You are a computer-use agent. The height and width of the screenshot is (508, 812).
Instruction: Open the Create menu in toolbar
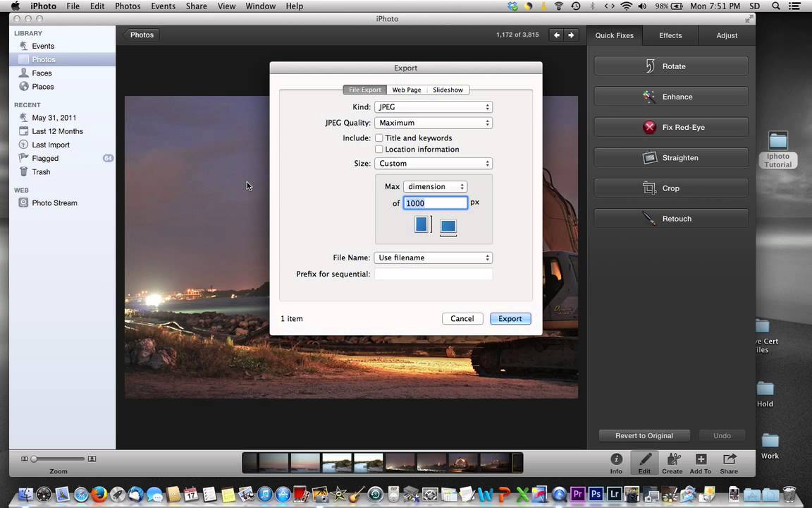click(x=672, y=463)
